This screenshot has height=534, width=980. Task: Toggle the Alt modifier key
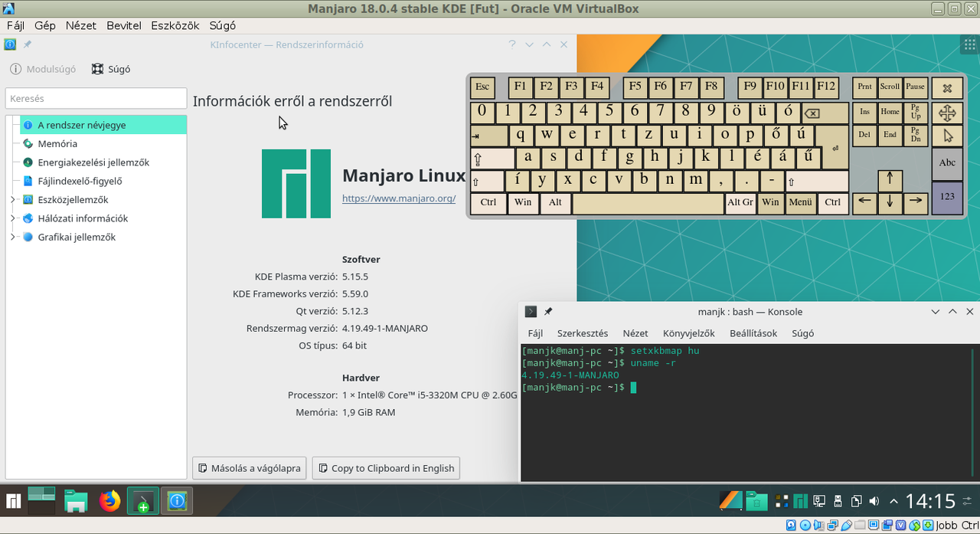(555, 203)
